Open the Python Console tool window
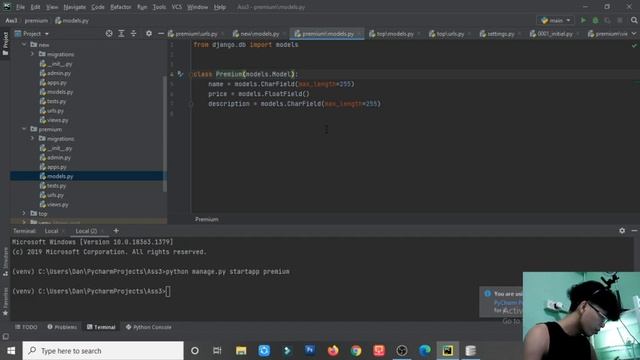The height and width of the screenshot is (360, 640). click(149, 327)
